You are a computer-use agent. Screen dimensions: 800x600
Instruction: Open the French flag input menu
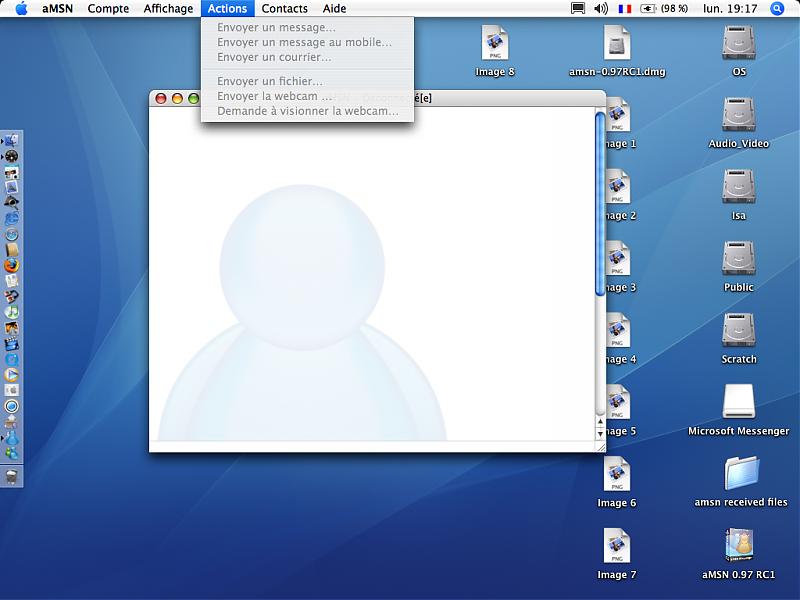click(625, 8)
